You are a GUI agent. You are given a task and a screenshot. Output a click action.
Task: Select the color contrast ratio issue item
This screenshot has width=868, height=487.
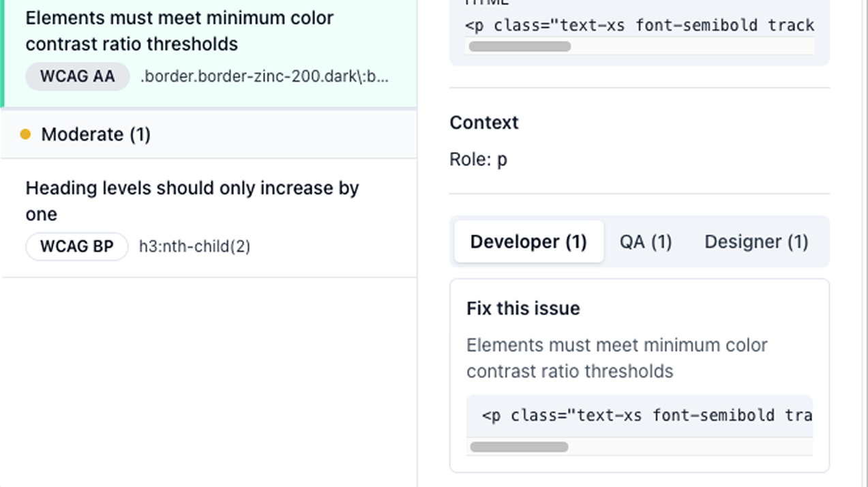[x=209, y=53]
